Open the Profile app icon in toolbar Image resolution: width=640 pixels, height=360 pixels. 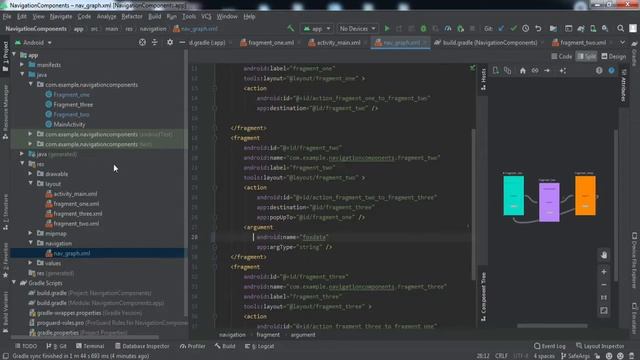click(x=448, y=29)
